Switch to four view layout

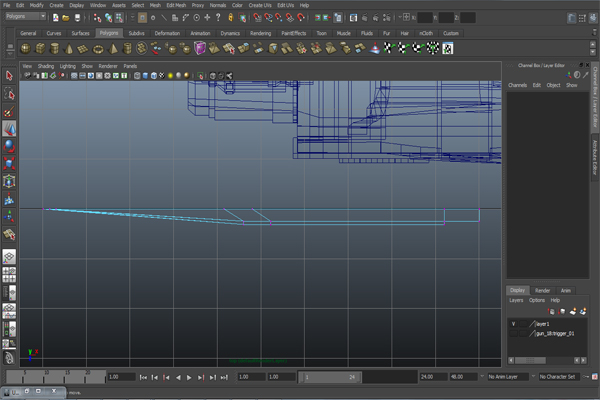pos(9,274)
